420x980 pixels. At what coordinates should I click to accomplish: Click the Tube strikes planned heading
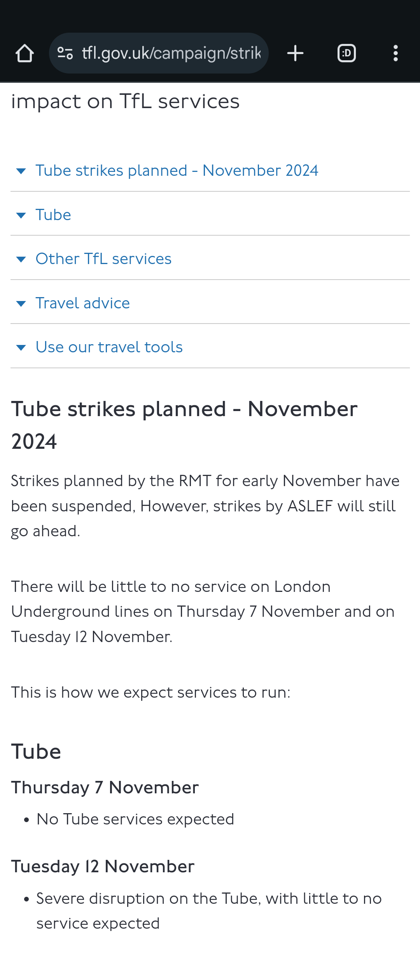pos(184,425)
